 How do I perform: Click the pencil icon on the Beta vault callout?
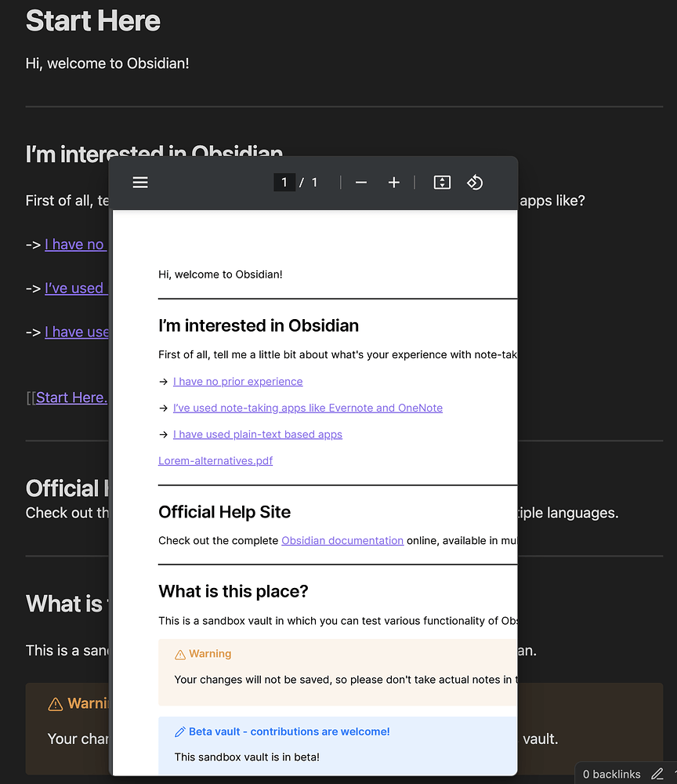[179, 731]
